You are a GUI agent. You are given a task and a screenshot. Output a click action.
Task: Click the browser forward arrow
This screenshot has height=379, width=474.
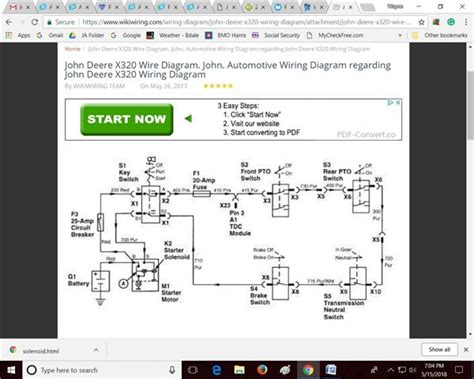22,22
